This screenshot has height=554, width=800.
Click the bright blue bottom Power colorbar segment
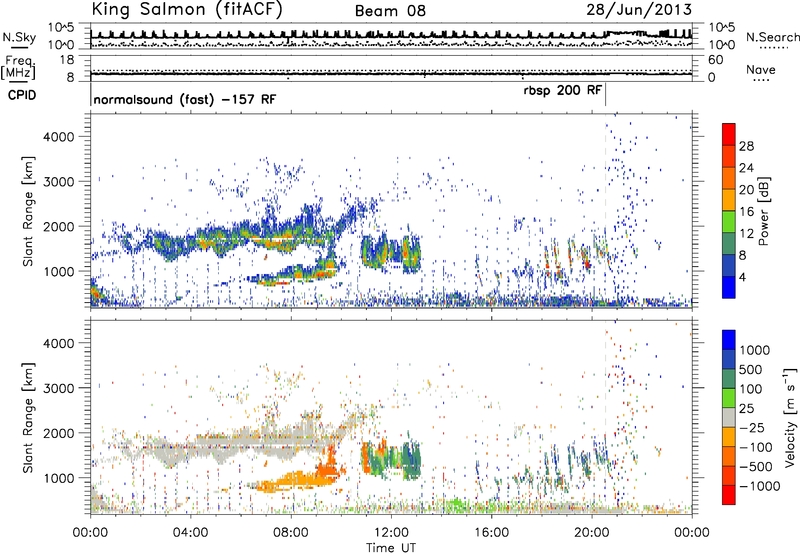(729, 287)
